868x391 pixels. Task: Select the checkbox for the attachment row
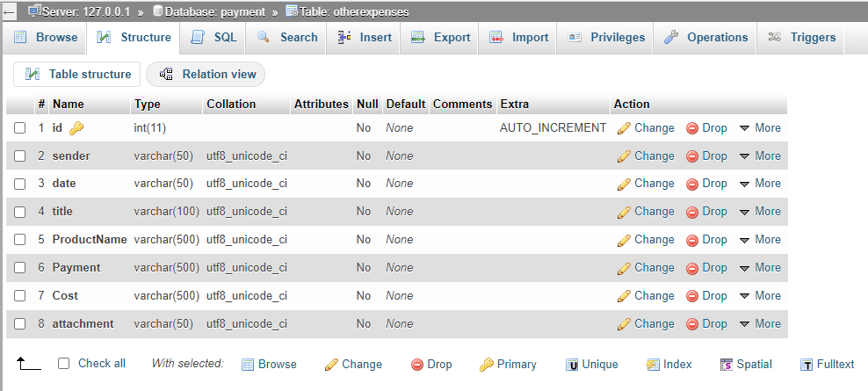[x=20, y=324]
